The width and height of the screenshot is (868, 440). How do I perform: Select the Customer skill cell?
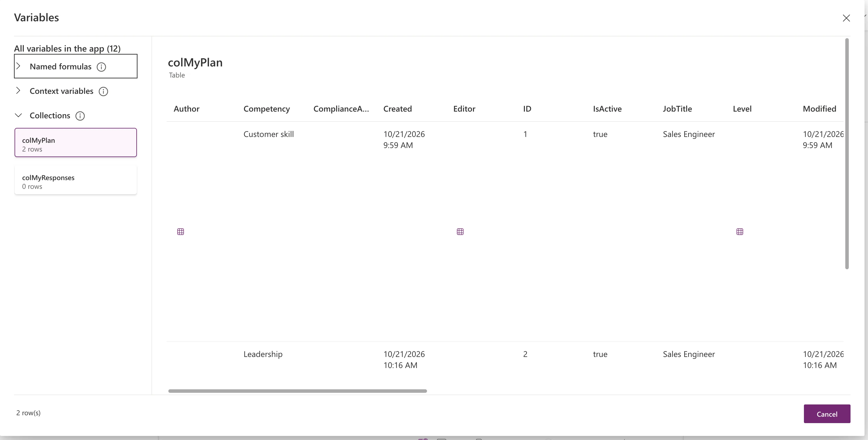pos(269,134)
